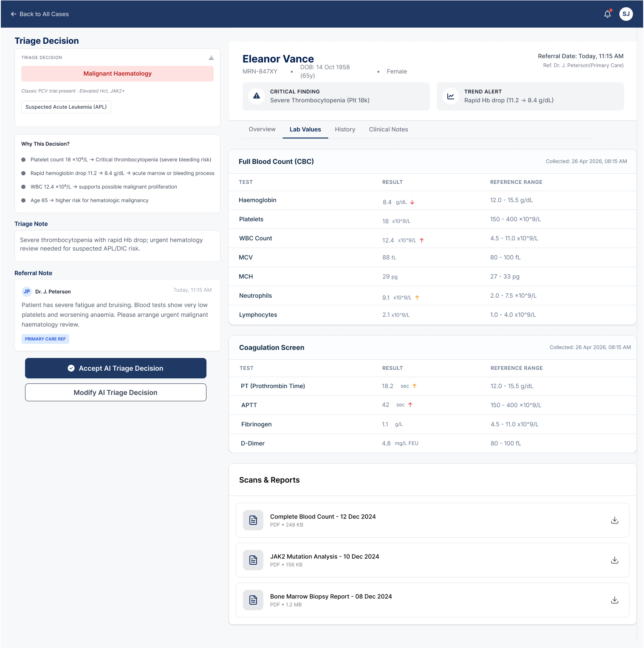This screenshot has height=648, width=644.
Task: Download the triage decision card
Action: (211, 58)
